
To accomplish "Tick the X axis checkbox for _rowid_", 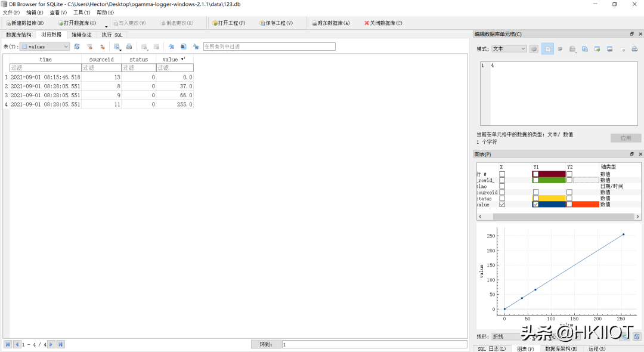I will pyautogui.click(x=502, y=180).
